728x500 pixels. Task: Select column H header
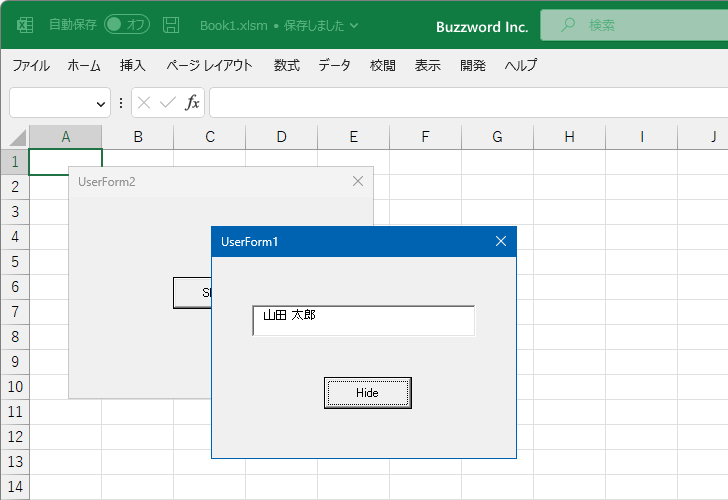(570, 137)
